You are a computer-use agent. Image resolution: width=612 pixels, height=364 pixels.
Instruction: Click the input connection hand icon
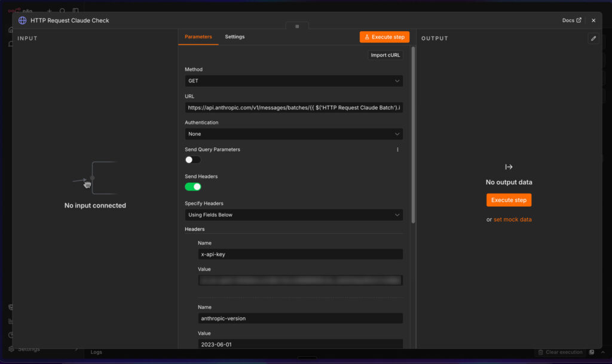[x=87, y=185]
